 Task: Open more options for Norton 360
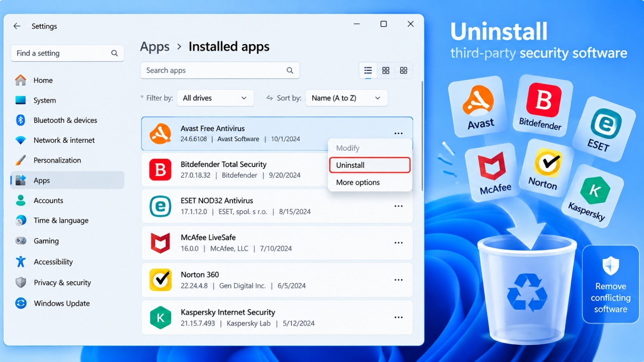398,280
